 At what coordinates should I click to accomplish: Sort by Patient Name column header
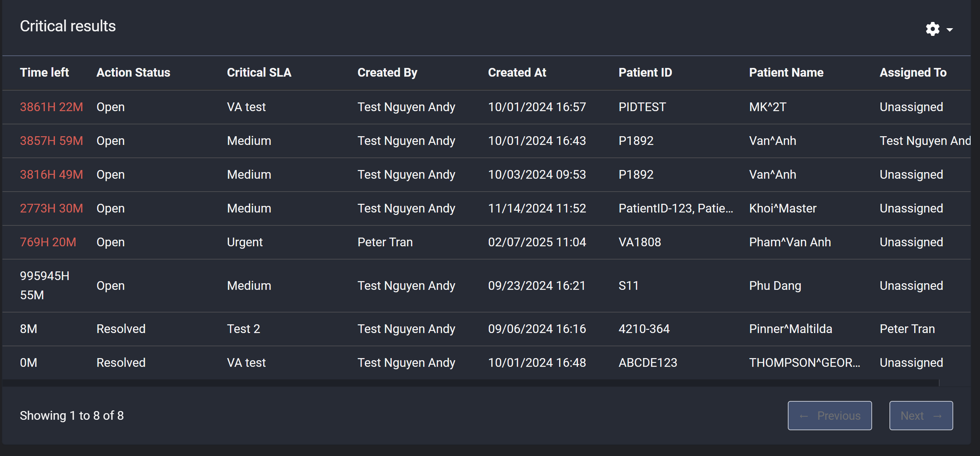(x=786, y=72)
